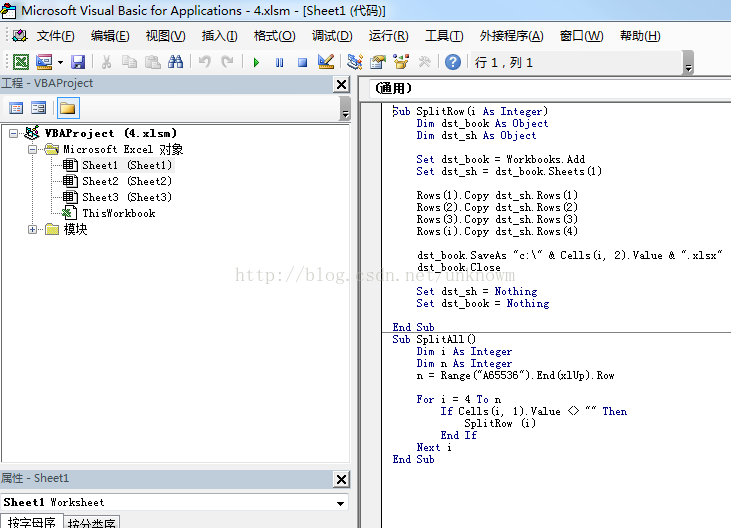Open the 插入(I) menu
The image size is (731, 528).
tap(220, 36)
